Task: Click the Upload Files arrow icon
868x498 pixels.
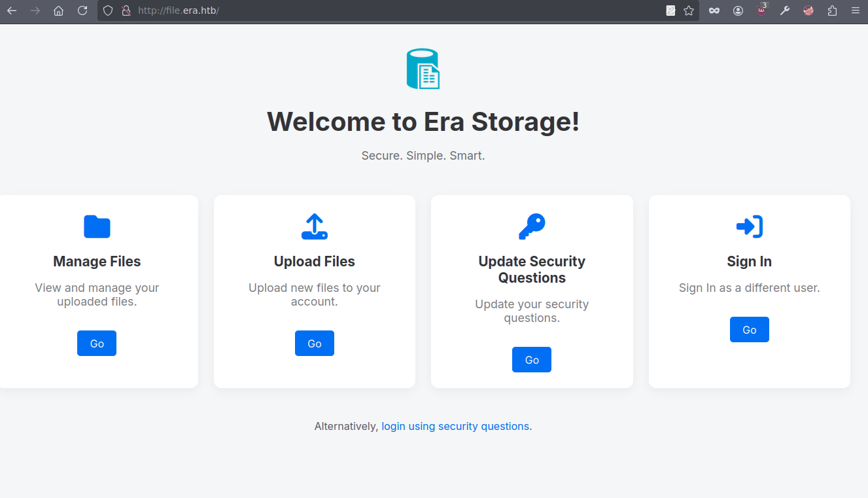Action: (315, 226)
